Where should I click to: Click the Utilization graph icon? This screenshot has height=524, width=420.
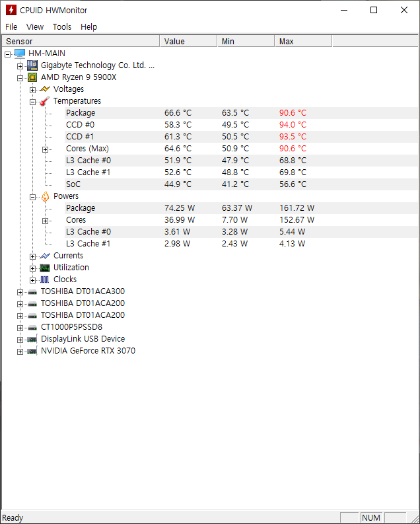[x=45, y=268]
